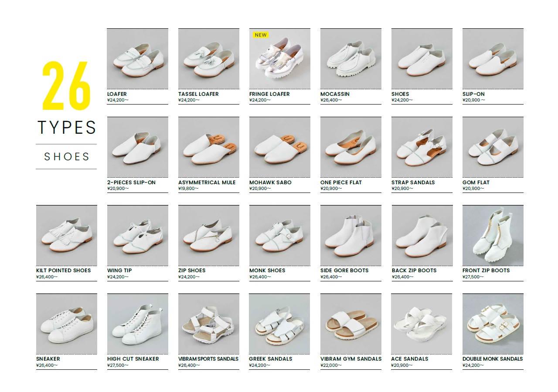Screen dimensions: 558x392
Task: Open the Kilt Pointed Shoes image
Action: (67, 236)
